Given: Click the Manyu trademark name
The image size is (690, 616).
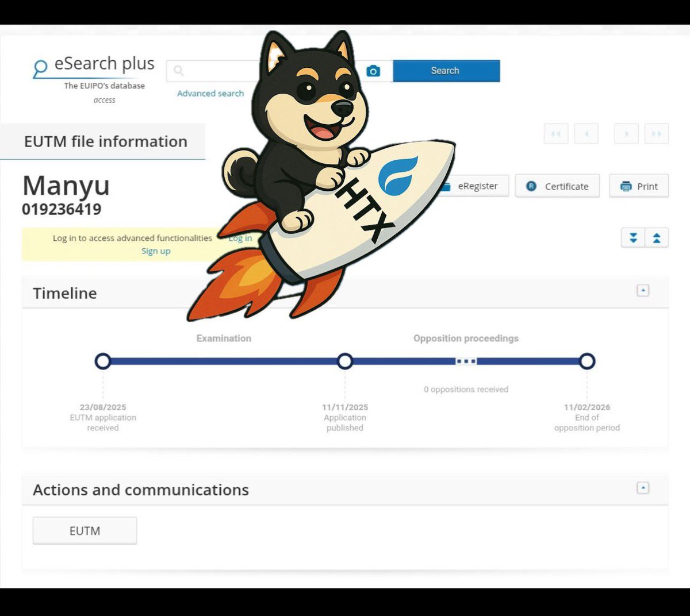Looking at the screenshot, I should [x=66, y=186].
